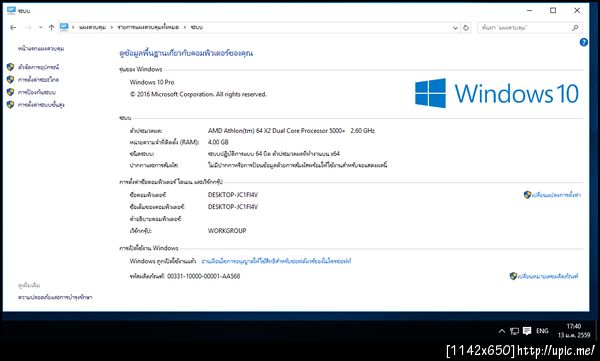Open the taskbar clock showing 17:40

(x=574, y=331)
